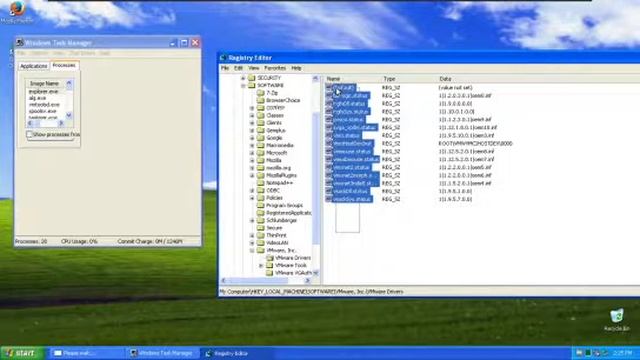The width and height of the screenshot is (640, 360).
Task: Click the VMware VGAuth key folder icon
Action: (x=270, y=273)
